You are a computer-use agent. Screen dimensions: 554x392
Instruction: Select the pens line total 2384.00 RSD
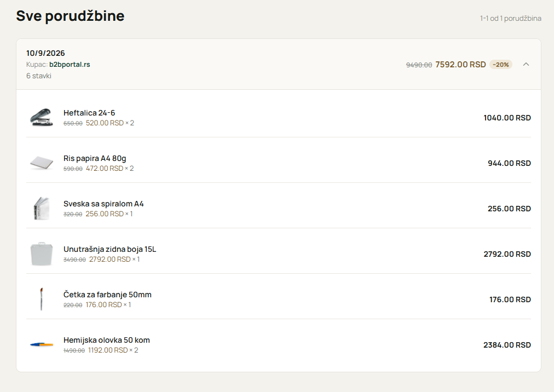coord(507,345)
